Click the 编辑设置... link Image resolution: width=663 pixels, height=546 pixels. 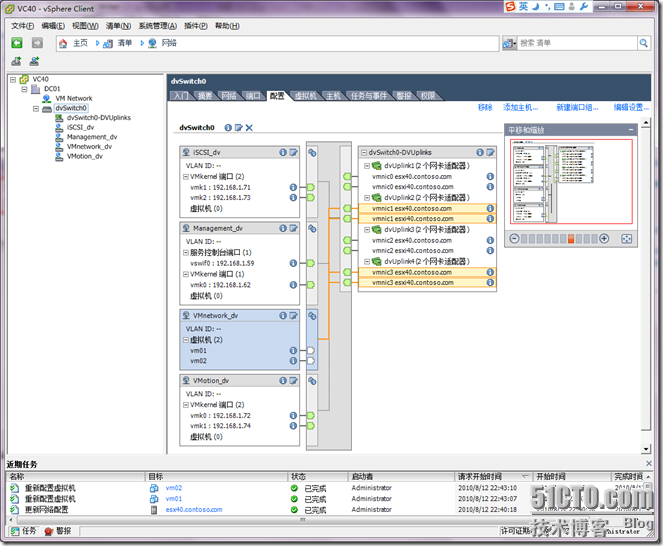coord(631,107)
